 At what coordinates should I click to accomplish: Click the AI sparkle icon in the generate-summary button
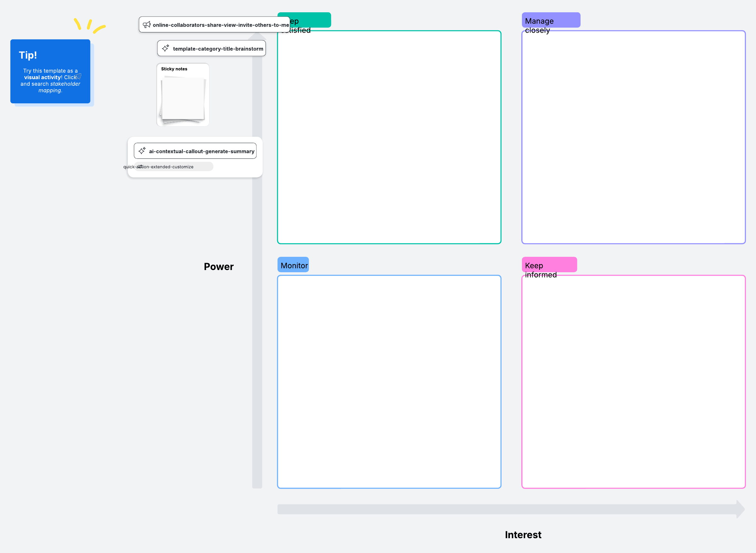tap(142, 151)
